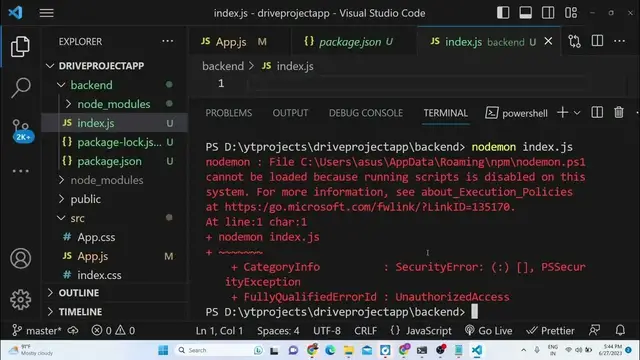Toggle secondary side bar visibility
Image resolution: width=640 pixels, height=360 pixels.
coord(548,13)
